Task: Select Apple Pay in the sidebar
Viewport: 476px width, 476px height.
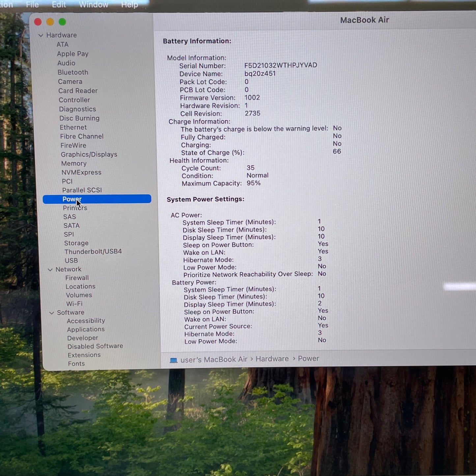Action: point(73,54)
